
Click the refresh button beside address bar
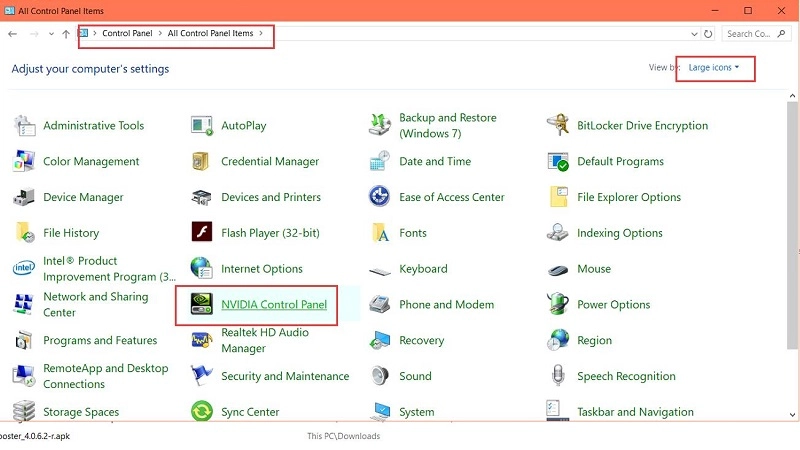click(x=709, y=33)
